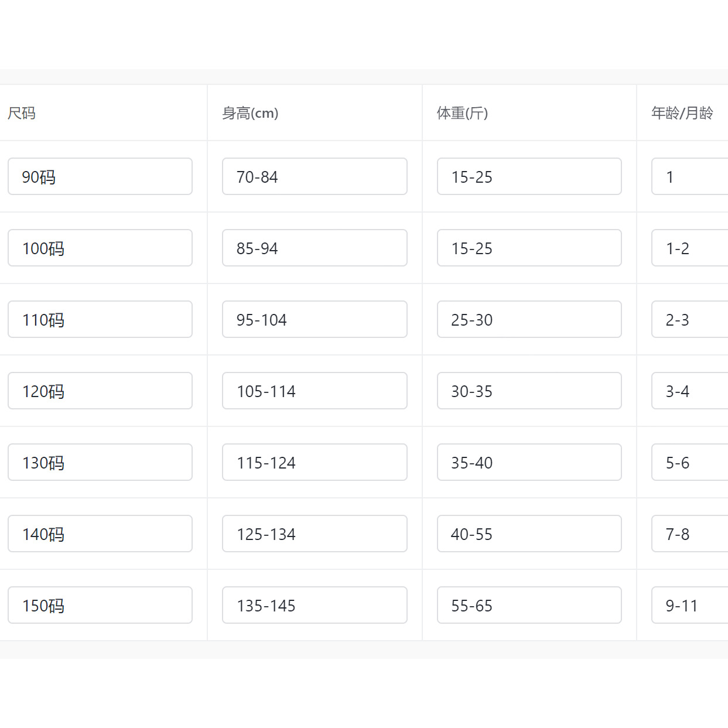Screen dimensions: 728x728
Task: Click the 90码 size input field
Action: click(100, 176)
